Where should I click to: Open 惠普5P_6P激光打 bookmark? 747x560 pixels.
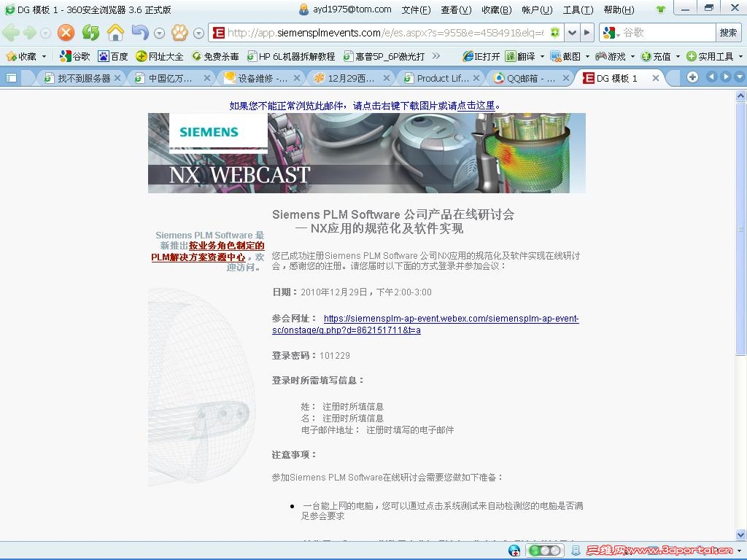point(384,56)
